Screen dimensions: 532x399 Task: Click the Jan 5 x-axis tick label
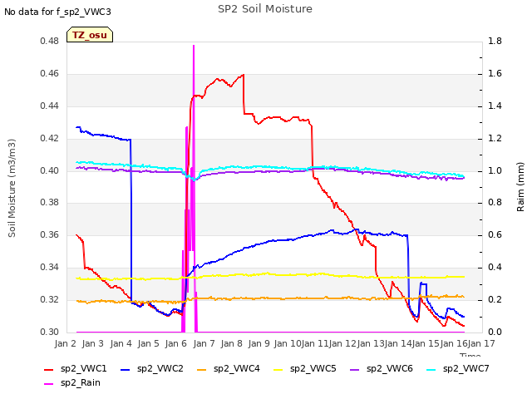point(148,343)
